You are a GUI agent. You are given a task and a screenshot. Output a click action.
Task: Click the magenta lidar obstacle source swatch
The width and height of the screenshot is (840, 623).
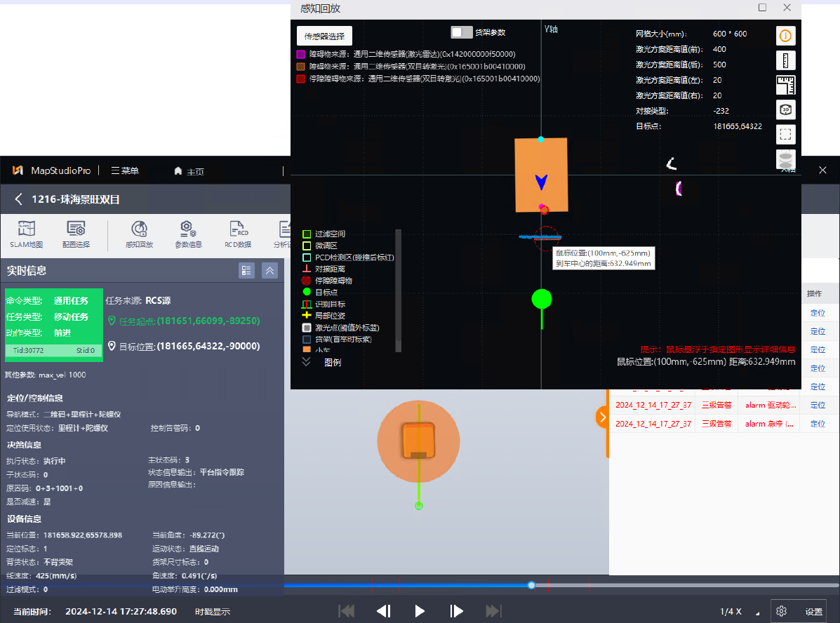[300, 54]
